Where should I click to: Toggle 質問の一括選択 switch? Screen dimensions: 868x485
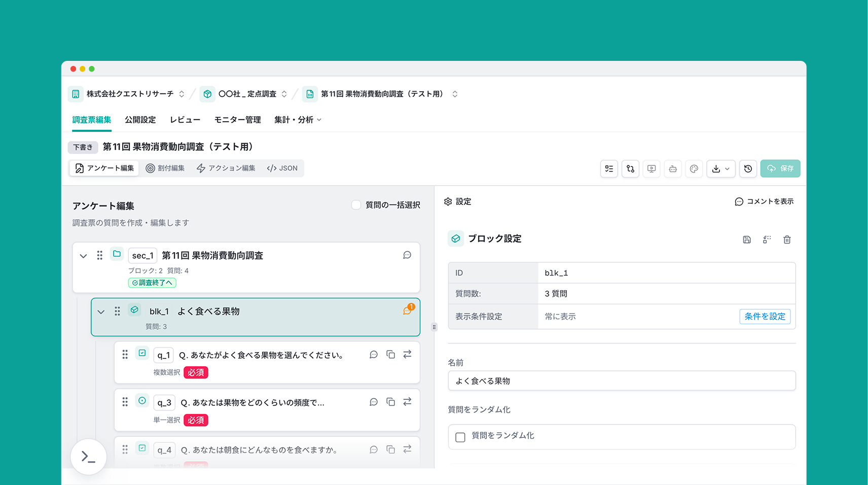(356, 205)
